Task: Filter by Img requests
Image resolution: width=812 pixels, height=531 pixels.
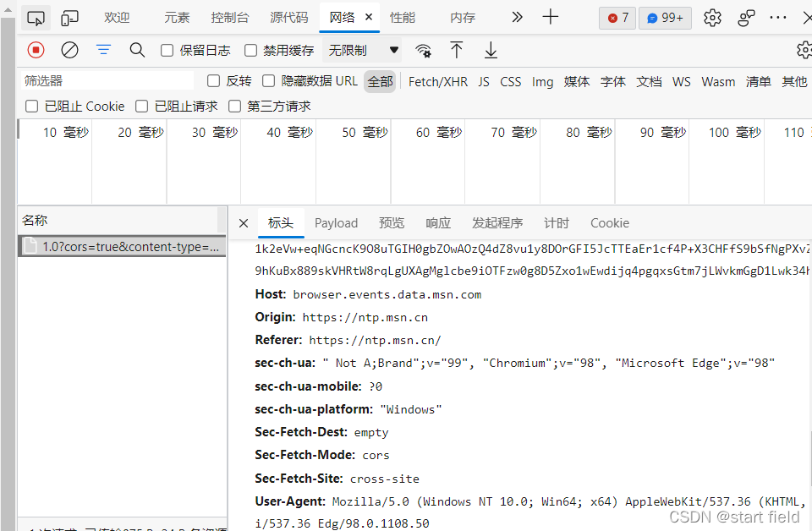Action: pyautogui.click(x=542, y=82)
